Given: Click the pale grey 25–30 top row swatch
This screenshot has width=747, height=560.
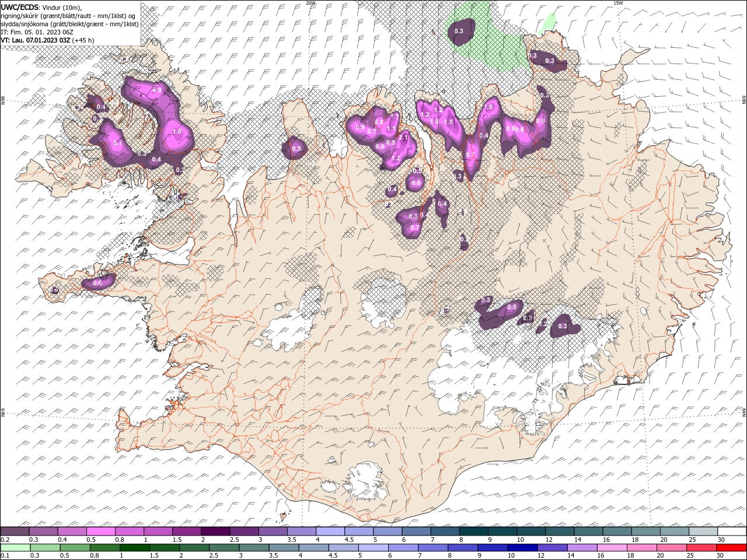Looking at the screenshot, I should tap(703, 531).
